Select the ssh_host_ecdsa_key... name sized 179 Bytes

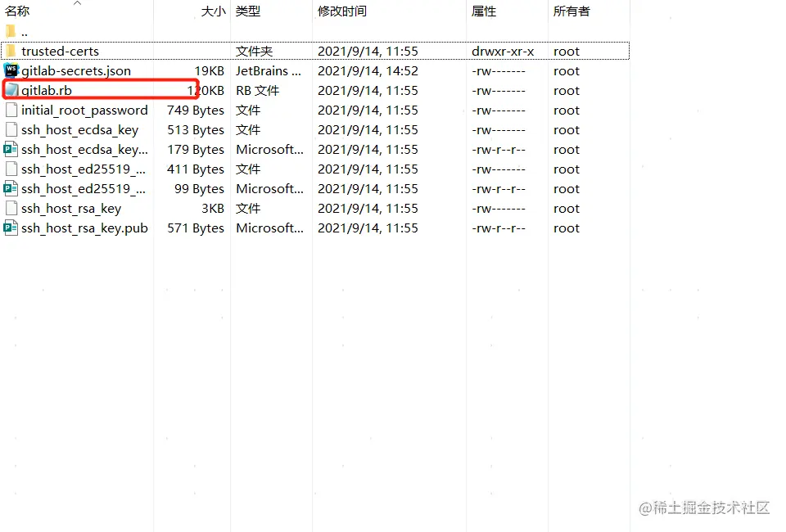tap(84, 149)
